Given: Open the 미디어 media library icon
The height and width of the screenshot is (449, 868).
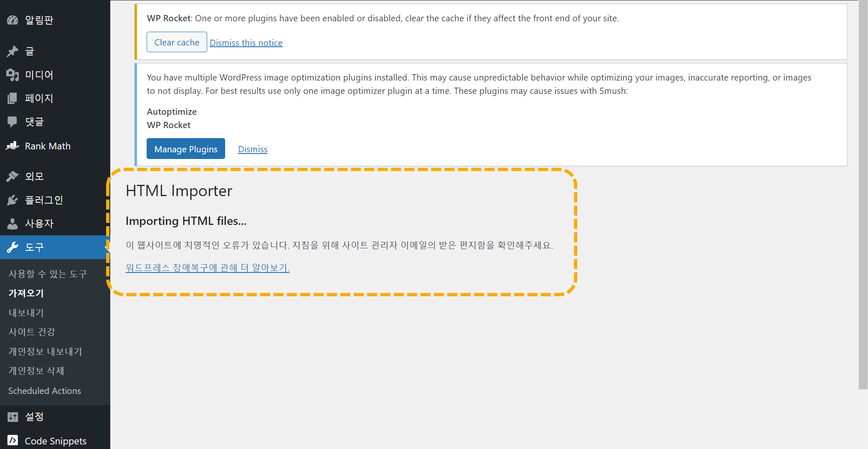Looking at the screenshot, I should [13, 75].
